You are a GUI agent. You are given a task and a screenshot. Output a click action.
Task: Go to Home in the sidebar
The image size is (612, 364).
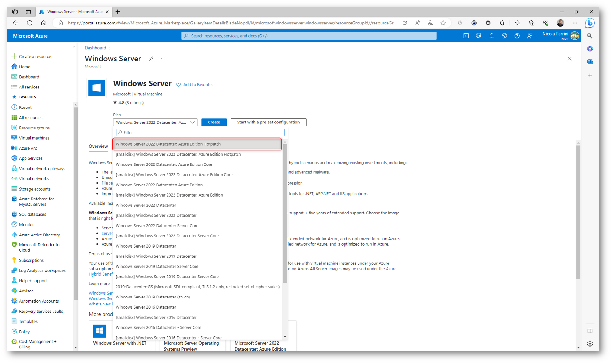coord(24,66)
